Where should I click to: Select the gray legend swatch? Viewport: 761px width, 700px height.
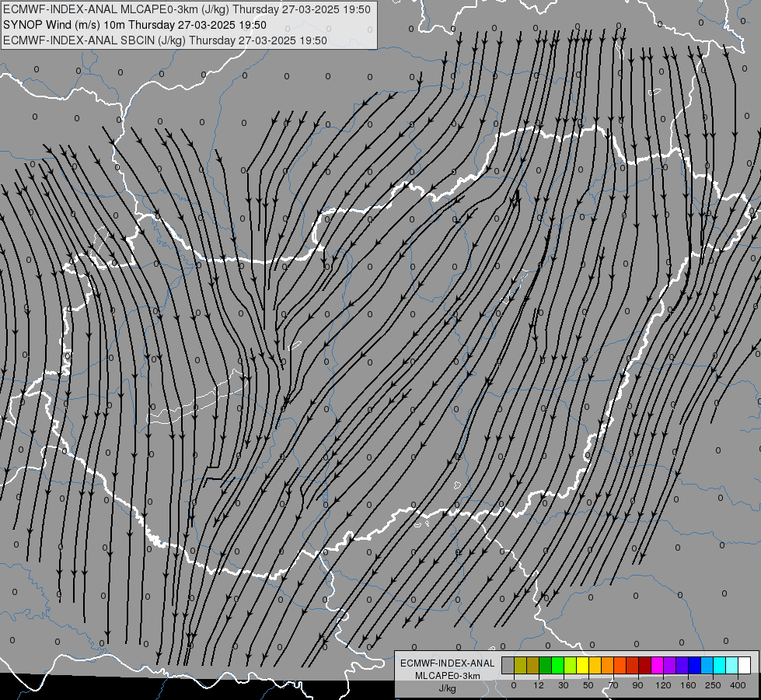pos(508,665)
